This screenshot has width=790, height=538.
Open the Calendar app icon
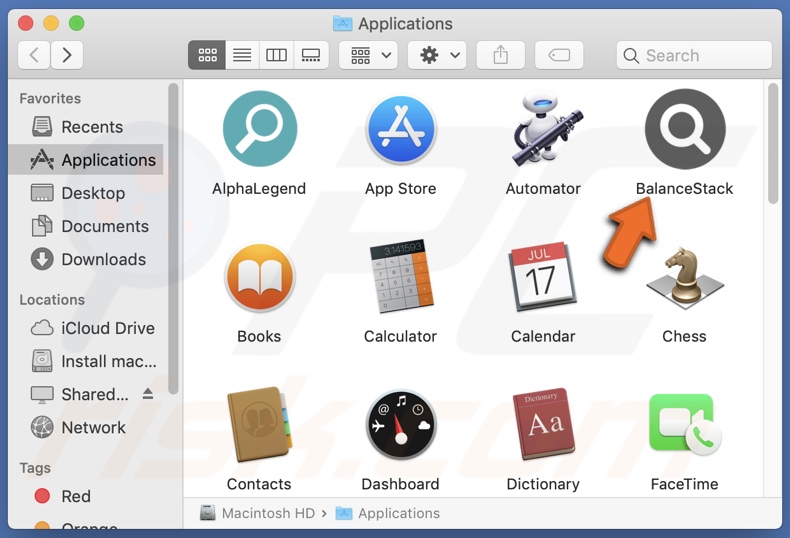point(543,277)
